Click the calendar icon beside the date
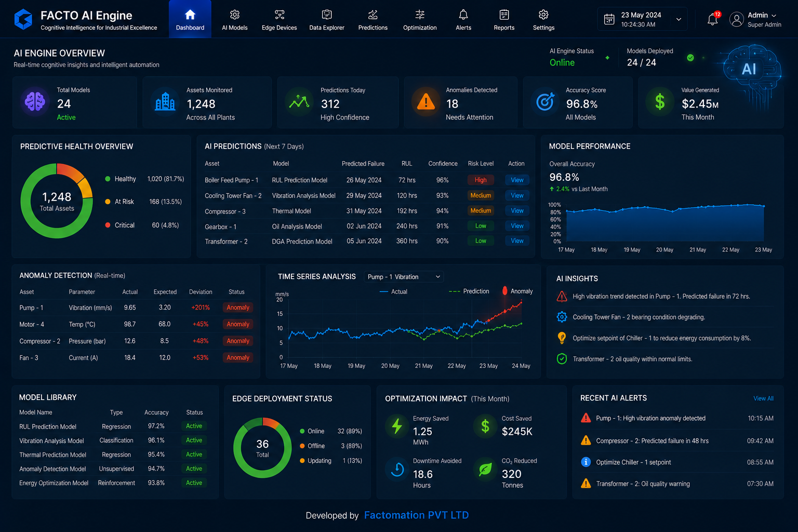 (x=609, y=19)
